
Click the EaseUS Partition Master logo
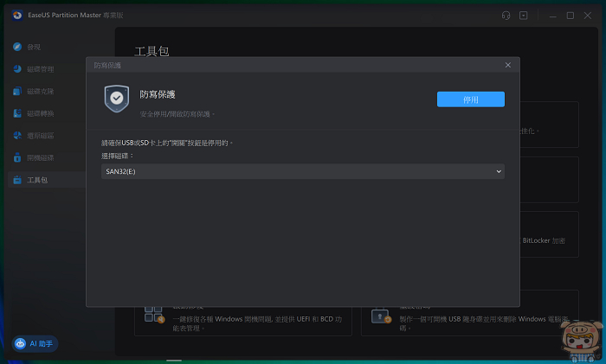pos(17,16)
